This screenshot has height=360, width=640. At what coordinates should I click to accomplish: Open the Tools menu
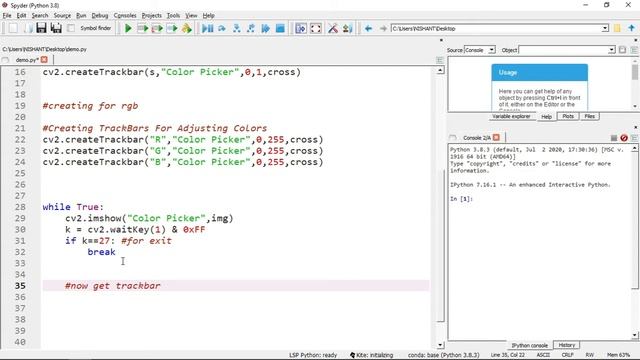pyautogui.click(x=173, y=16)
